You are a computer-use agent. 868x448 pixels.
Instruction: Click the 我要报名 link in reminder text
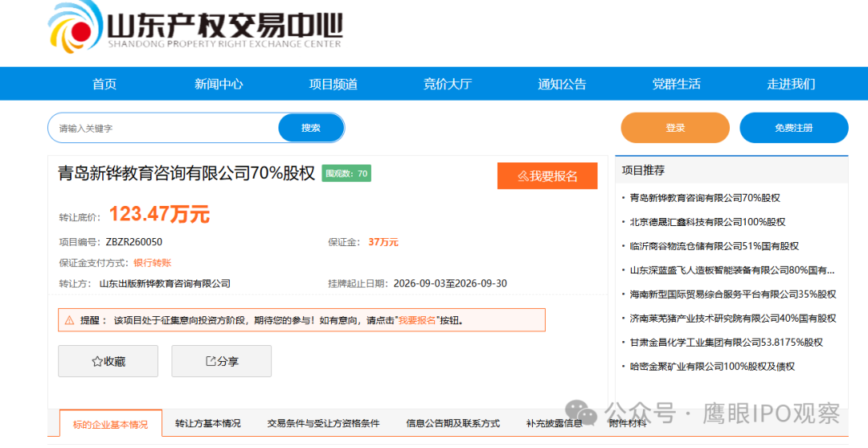[417, 321]
